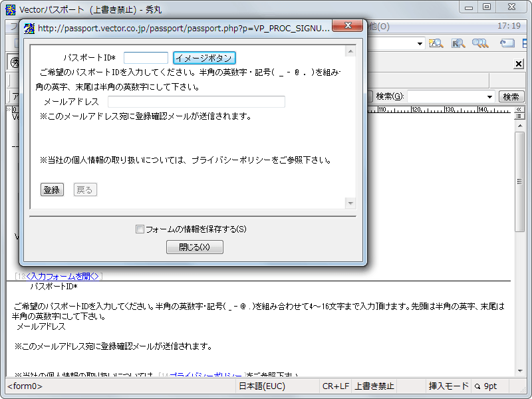532x399 pixels.
Task: Click the 17:19 clock in the menu bar
Action: click(509, 26)
